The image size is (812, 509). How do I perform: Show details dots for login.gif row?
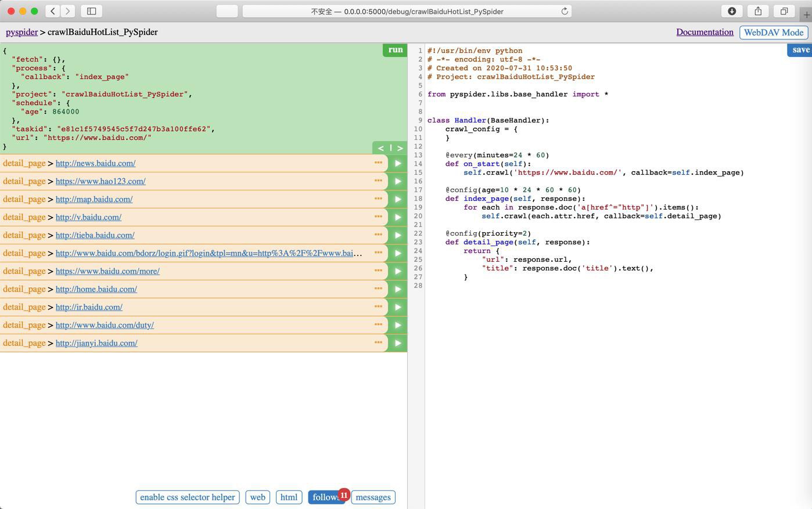(x=378, y=253)
